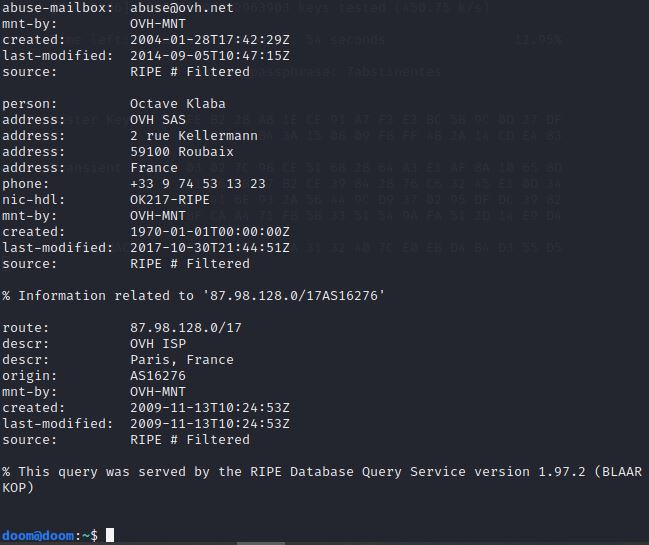
Task: Click the 2017-10-30T21:44:51Z last-modified timestamp
Action: click(210, 247)
